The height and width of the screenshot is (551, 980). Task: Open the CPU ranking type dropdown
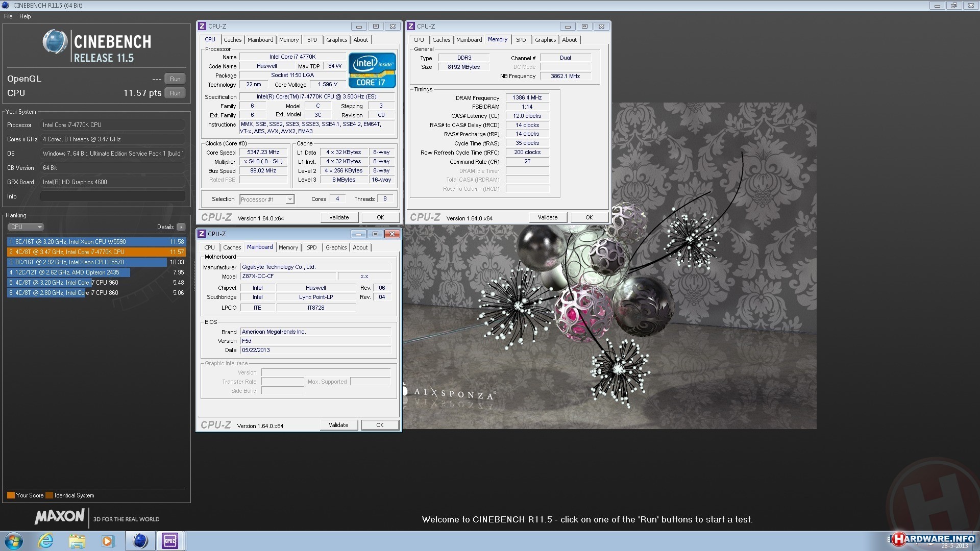[x=26, y=227]
